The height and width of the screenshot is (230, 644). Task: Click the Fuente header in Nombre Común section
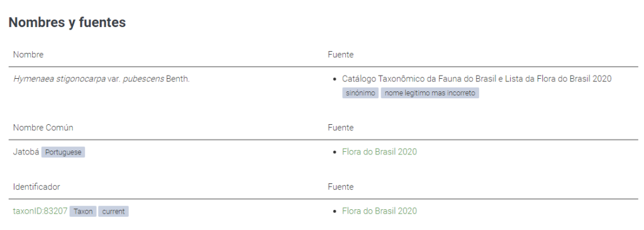click(340, 127)
